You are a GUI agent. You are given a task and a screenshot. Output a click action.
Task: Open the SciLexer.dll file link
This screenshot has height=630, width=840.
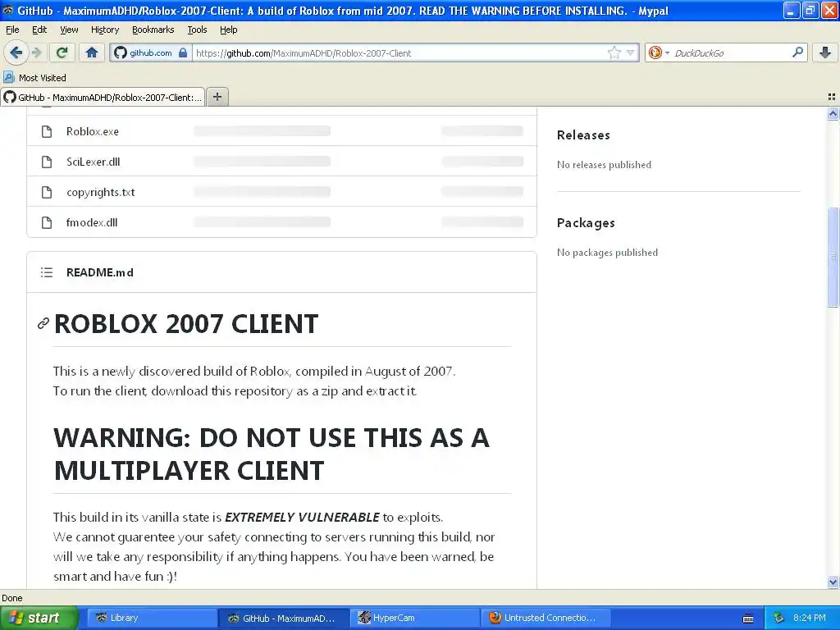coord(94,162)
